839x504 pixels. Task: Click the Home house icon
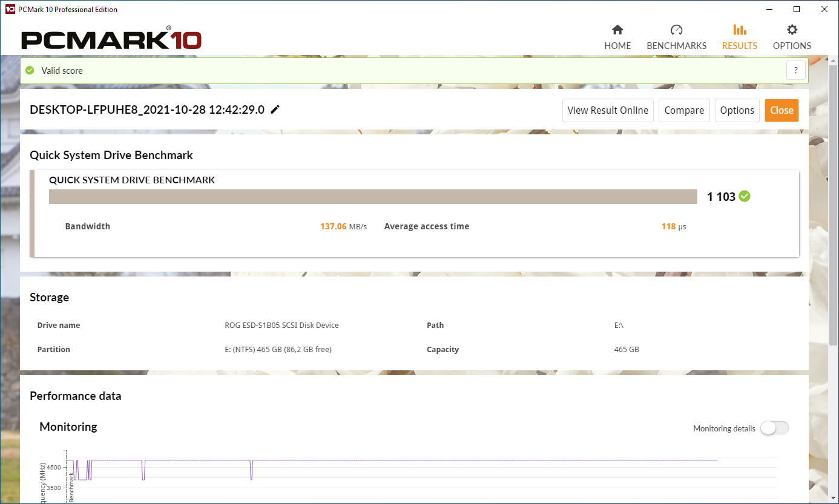click(617, 30)
